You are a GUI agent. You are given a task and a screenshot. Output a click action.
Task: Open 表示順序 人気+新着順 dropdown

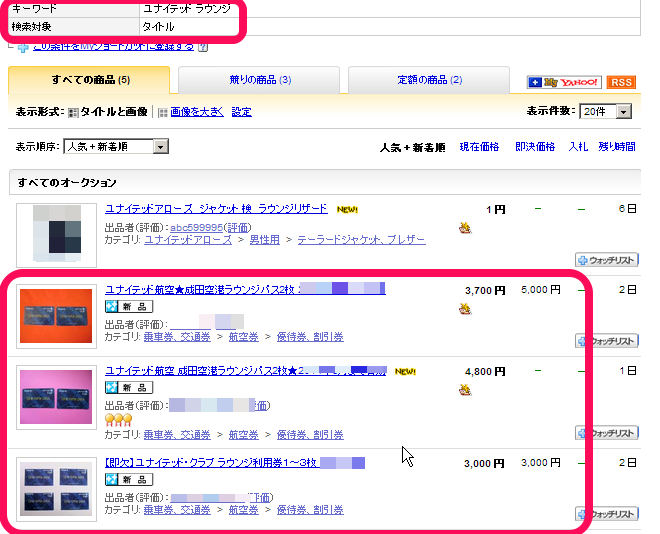click(116, 146)
